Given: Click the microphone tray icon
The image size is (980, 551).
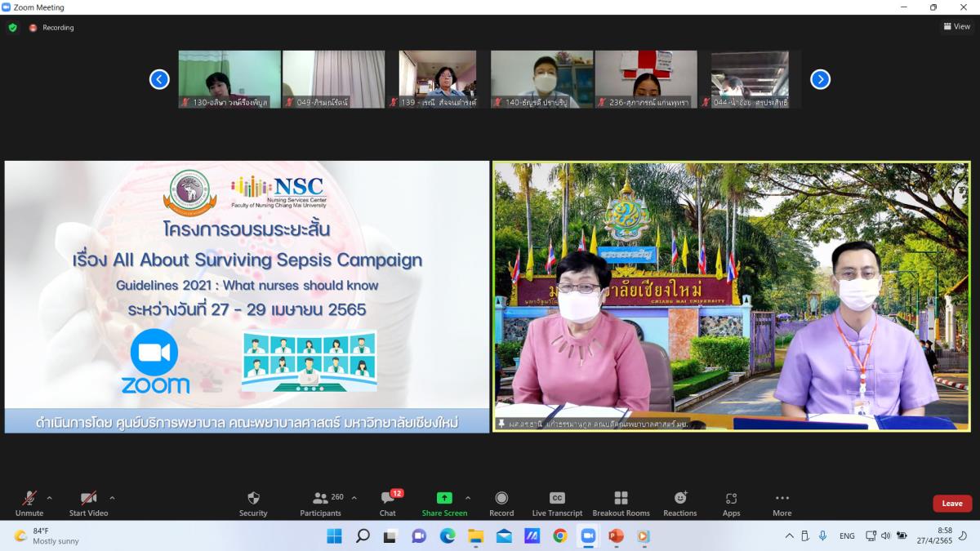Looking at the screenshot, I should pos(822,536).
